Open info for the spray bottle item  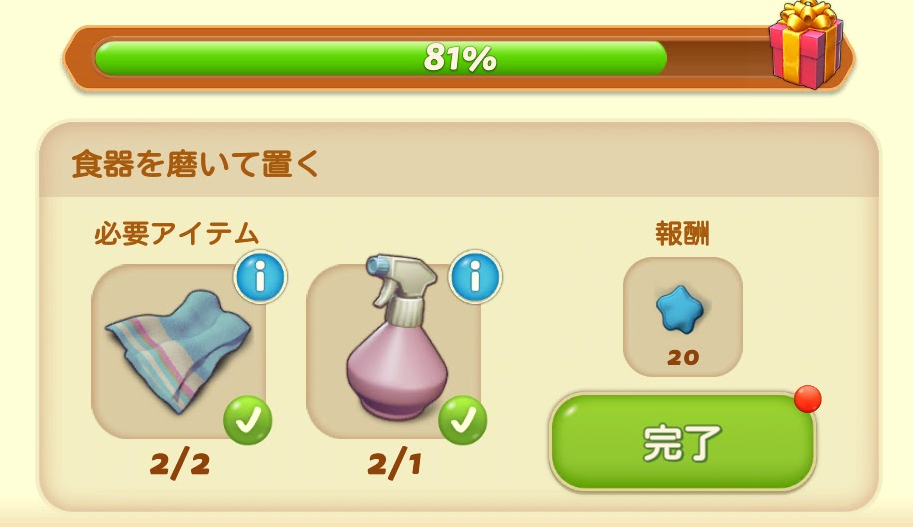coord(475,277)
